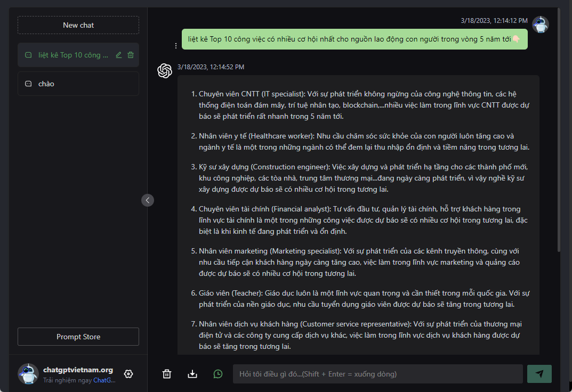
Task: Follow the blue ChatG... link in the sidebar footer
Action: click(104, 380)
